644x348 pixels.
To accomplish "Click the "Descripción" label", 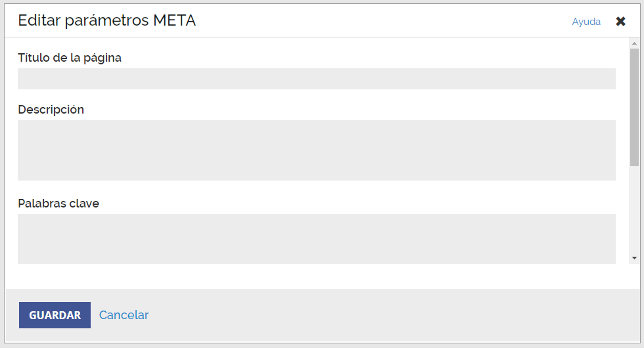I will 51,110.
